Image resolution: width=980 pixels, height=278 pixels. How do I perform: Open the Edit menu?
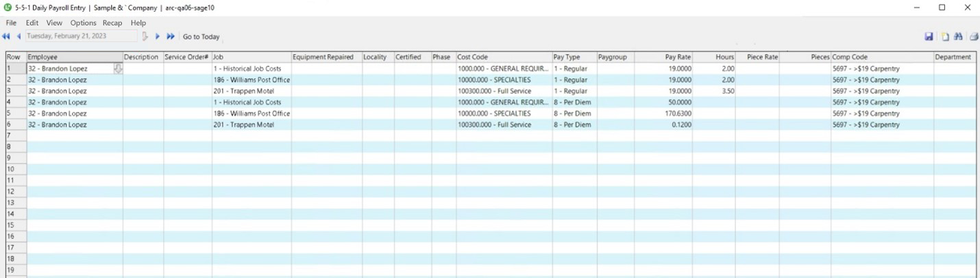32,23
